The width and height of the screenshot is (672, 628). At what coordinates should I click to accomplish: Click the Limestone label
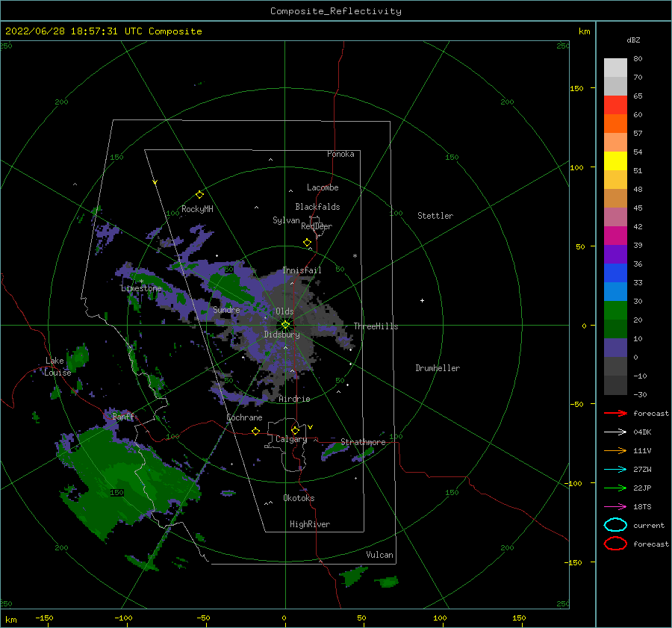click(141, 288)
